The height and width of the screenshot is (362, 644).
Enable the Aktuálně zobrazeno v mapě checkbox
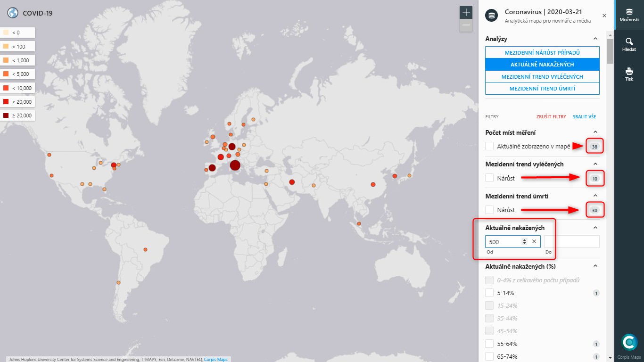pos(489,147)
